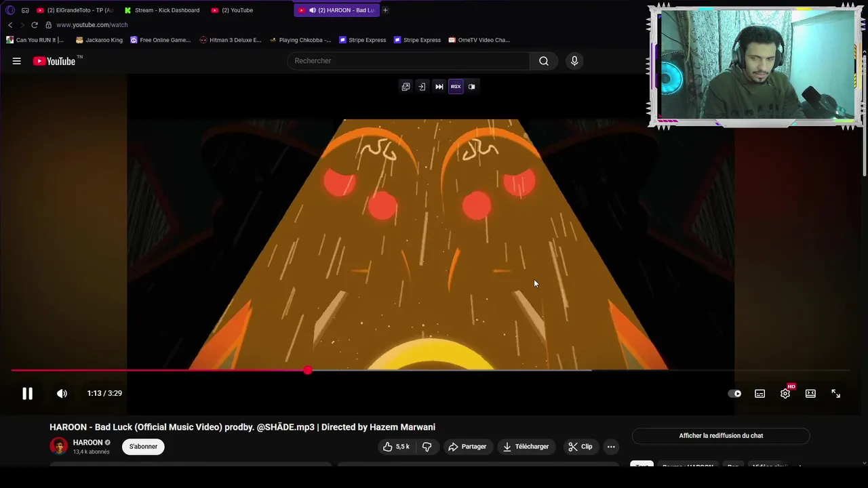
Task: Mute the video volume
Action: point(62,393)
